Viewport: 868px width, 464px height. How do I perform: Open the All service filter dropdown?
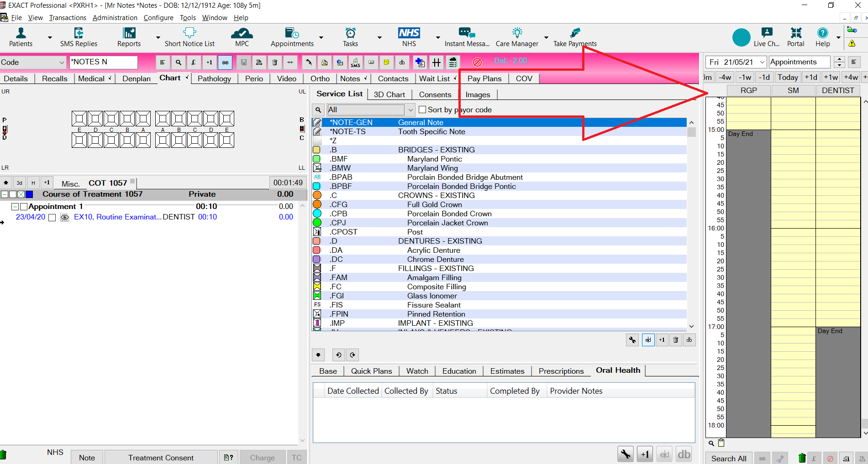tap(410, 110)
